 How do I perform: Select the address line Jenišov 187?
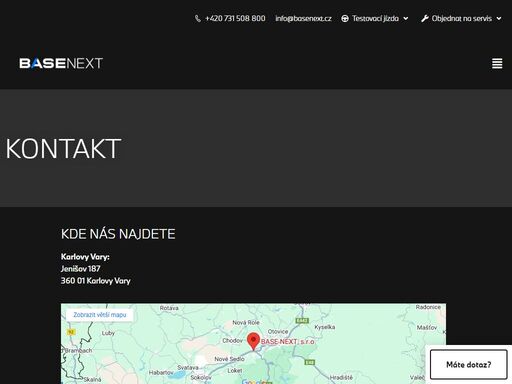click(81, 269)
